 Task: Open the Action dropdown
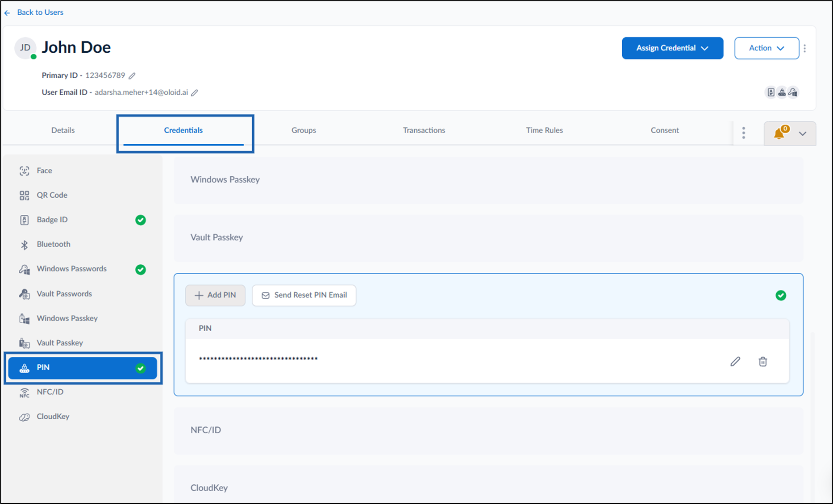click(x=766, y=48)
